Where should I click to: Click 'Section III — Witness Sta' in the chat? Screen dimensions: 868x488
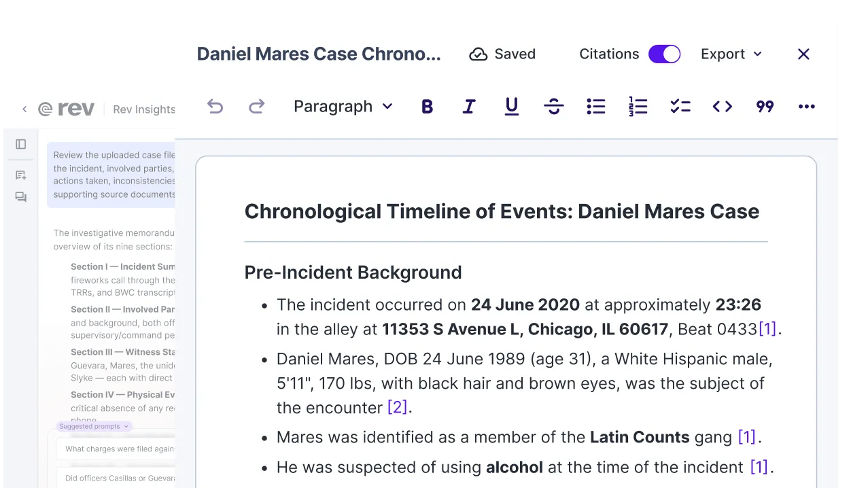[x=123, y=352]
